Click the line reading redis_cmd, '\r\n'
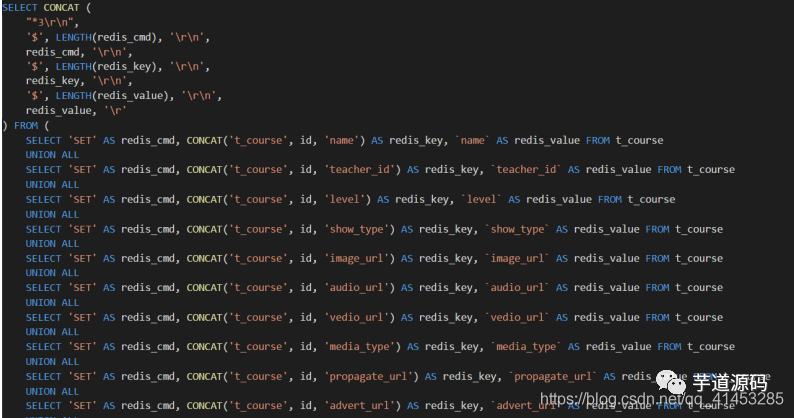Image resolution: width=794 pixels, height=418 pixels. (79, 52)
